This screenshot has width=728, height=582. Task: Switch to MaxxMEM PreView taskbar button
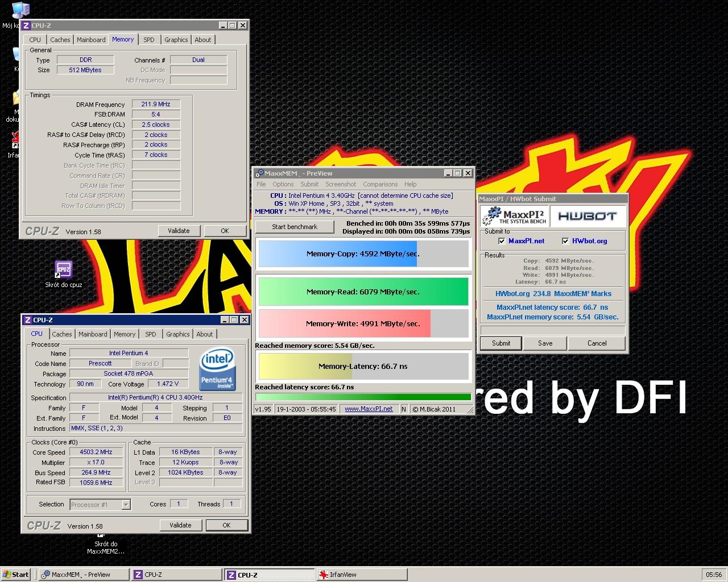coord(83,575)
